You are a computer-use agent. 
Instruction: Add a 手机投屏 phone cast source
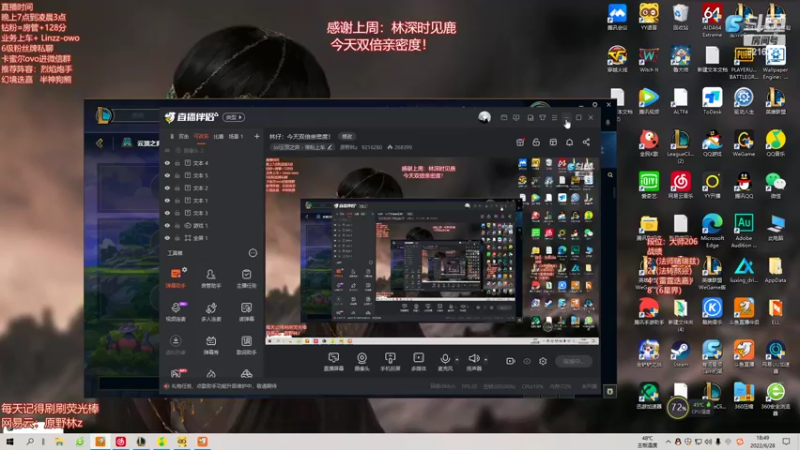(x=390, y=361)
